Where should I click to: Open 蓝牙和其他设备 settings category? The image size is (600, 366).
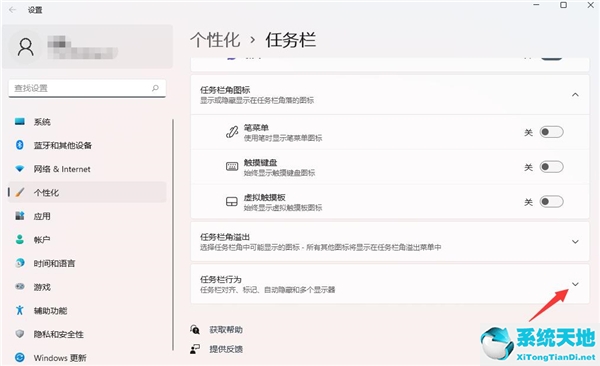87,145
